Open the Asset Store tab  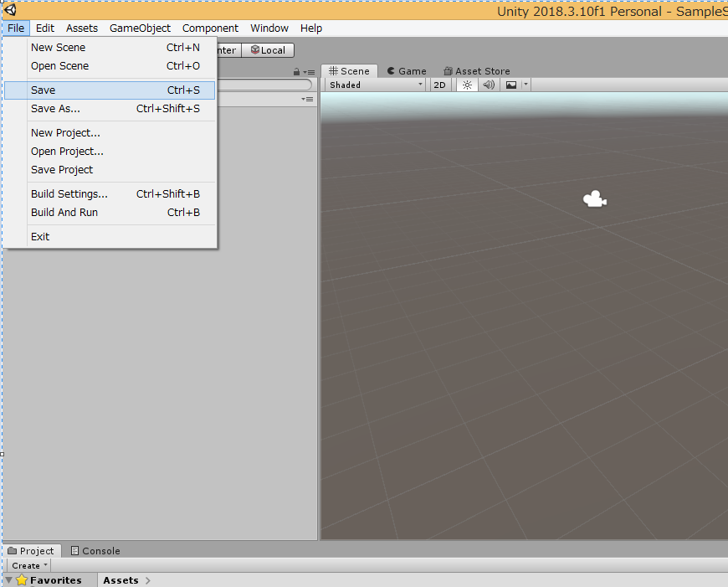[477, 71]
